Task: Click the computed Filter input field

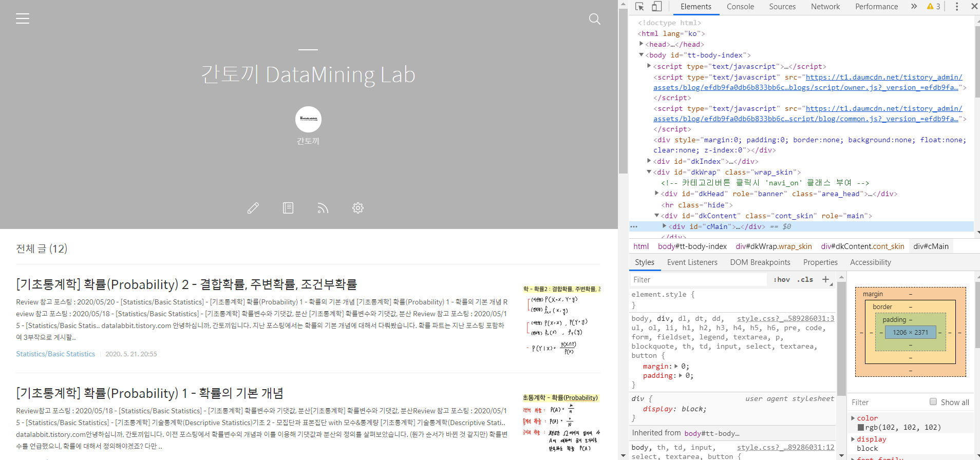Action: pos(887,402)
